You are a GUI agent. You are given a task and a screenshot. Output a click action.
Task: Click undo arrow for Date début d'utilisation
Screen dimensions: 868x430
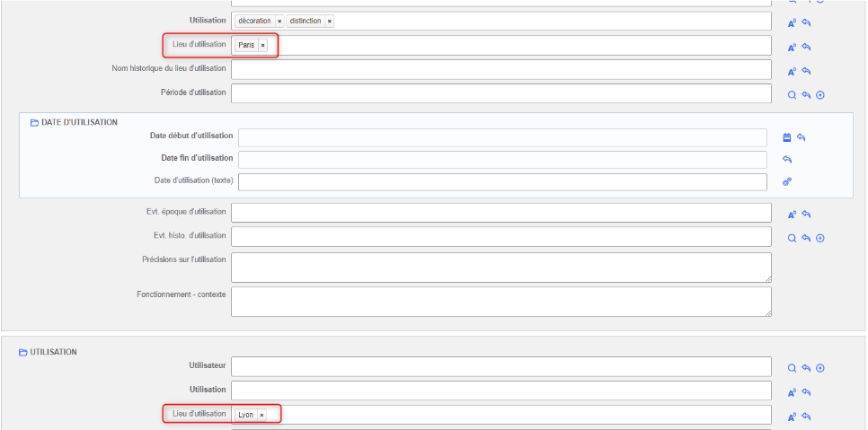[x=801, y=137]
